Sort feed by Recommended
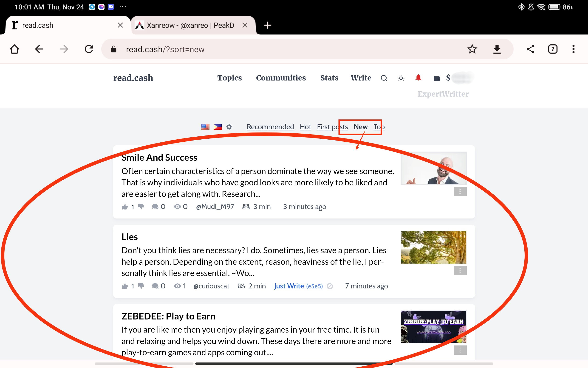This screenshot has width=588, height=368. (x=270, y=127)
